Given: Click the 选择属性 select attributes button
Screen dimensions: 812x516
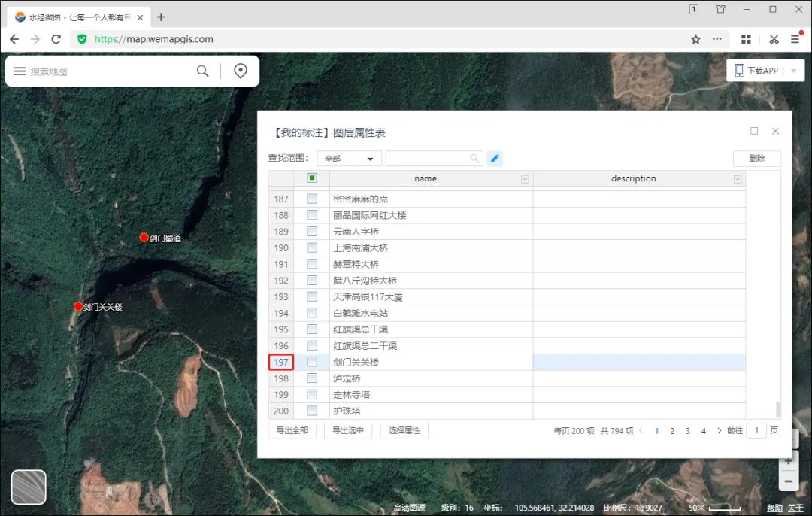Looking at the screenshot, I should point(404,430).
